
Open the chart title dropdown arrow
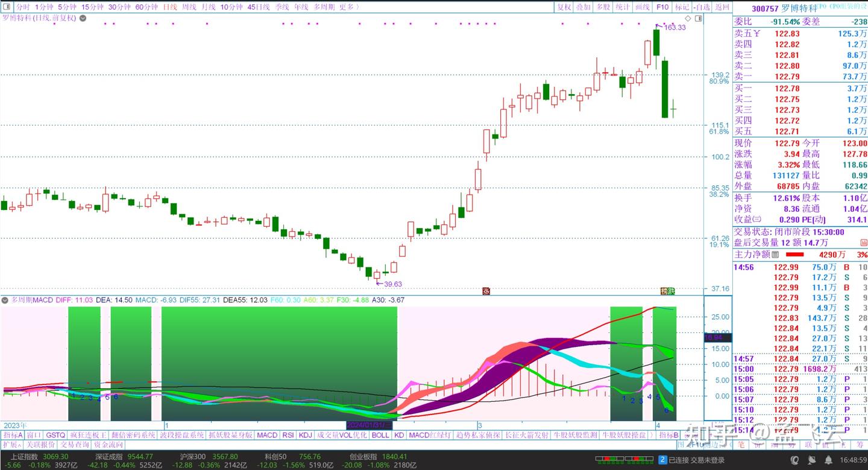(82, 18)
